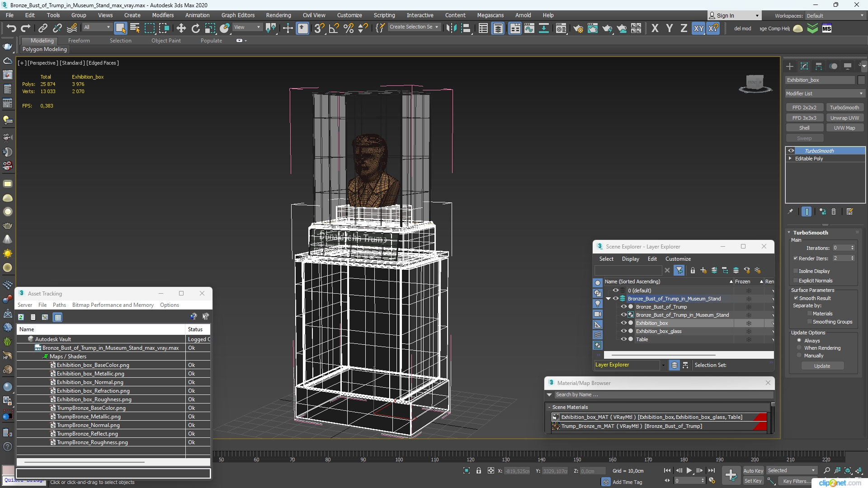The width and height of the screenshot is (868, 488).
Task: Toggle Selection Lock in status bar
Action: click(x=479, y=471)
